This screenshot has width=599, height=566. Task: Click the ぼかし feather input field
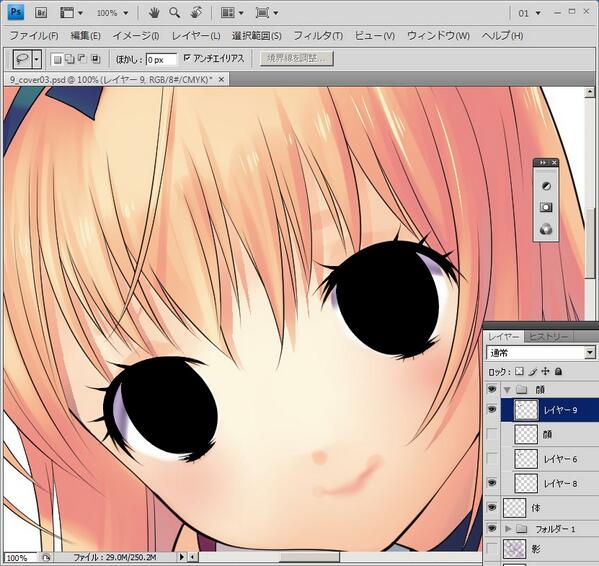[161, 60]
